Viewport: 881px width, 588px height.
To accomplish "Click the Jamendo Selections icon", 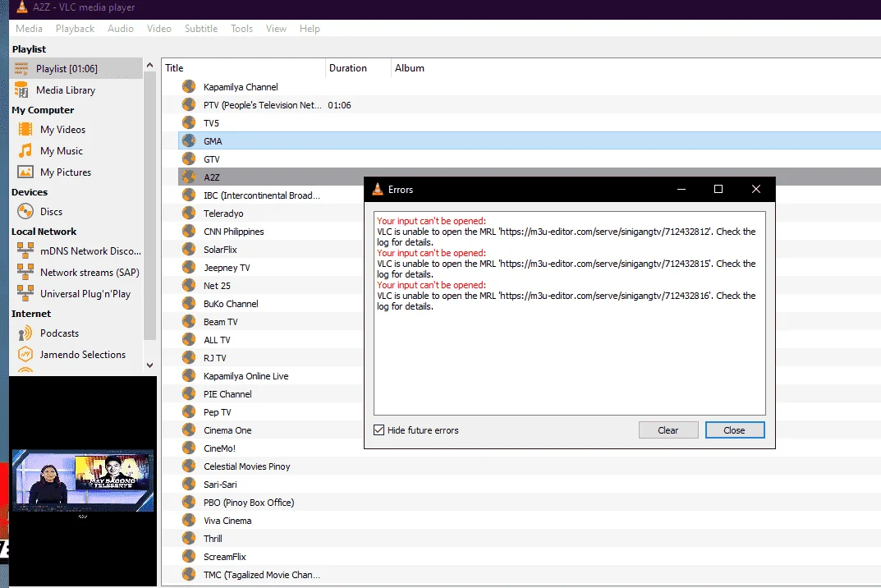I will coord(25,355).
